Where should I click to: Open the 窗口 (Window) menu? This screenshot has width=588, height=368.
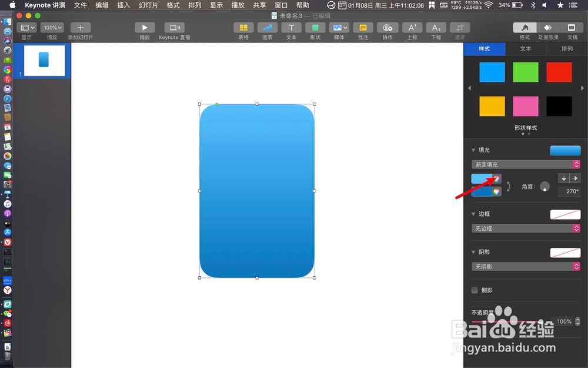click(x=281, y=5)
